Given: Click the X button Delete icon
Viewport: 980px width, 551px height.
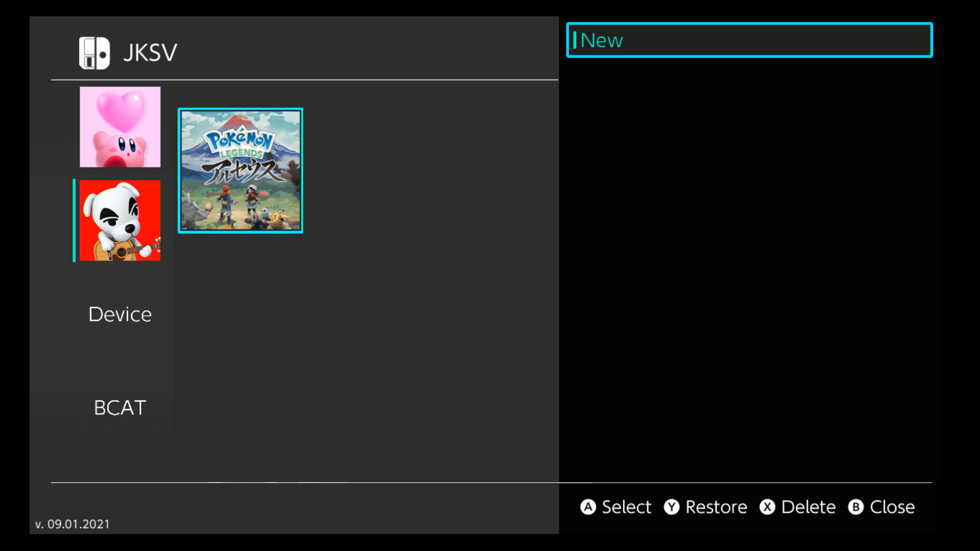Looking at the screenshot, I should [767, 507].
